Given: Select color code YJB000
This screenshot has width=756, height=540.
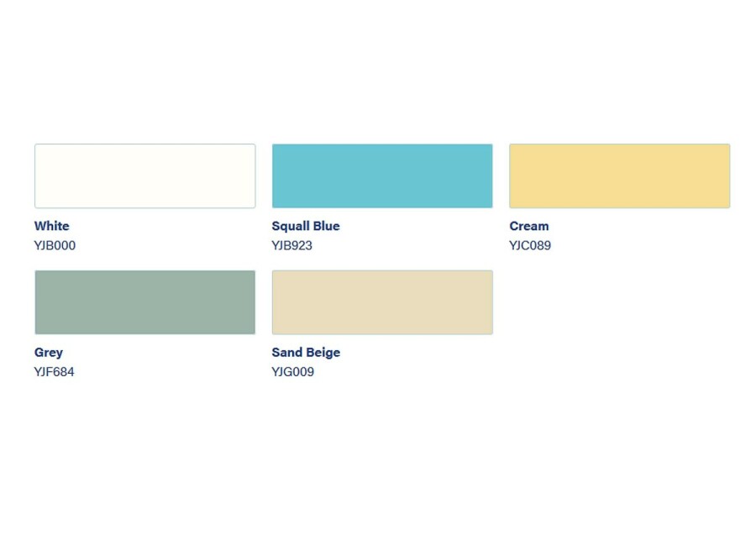Looking at the screenshot, I should (55, 245).
